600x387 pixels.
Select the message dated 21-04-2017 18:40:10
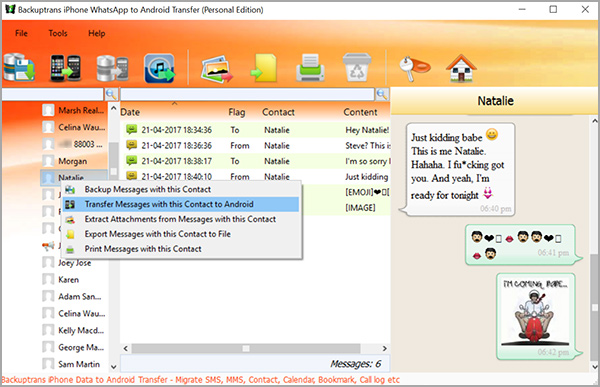point(256,176)
